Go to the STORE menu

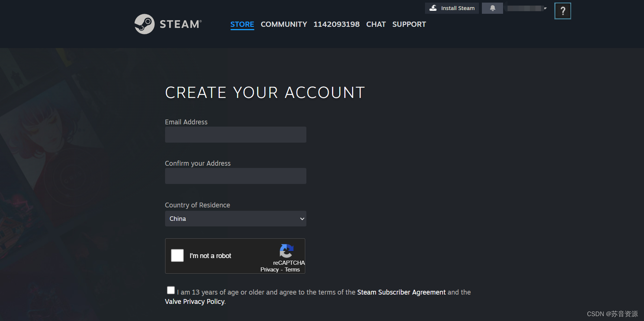click(242, 24)
